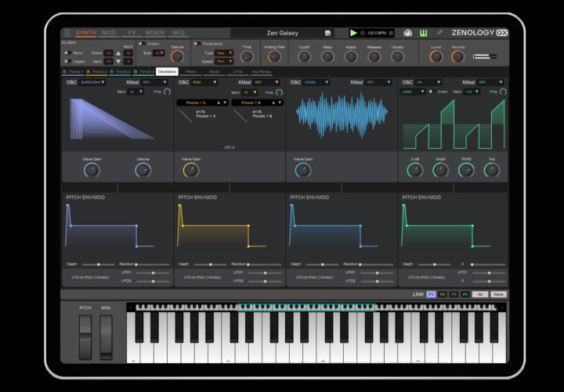
Task: Click the round swirl icon in header
Action: pyautogui.click(x=407, y=33)
